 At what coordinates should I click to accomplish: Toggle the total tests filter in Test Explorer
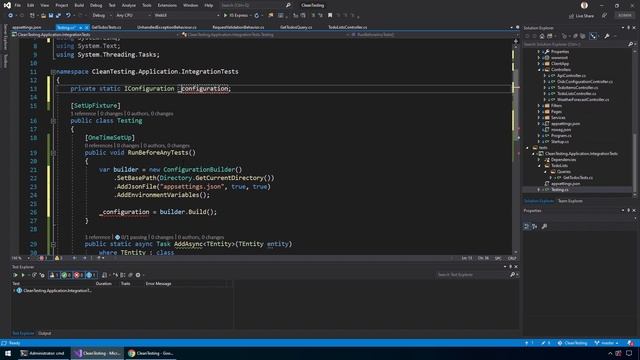[x=54, y=275]
